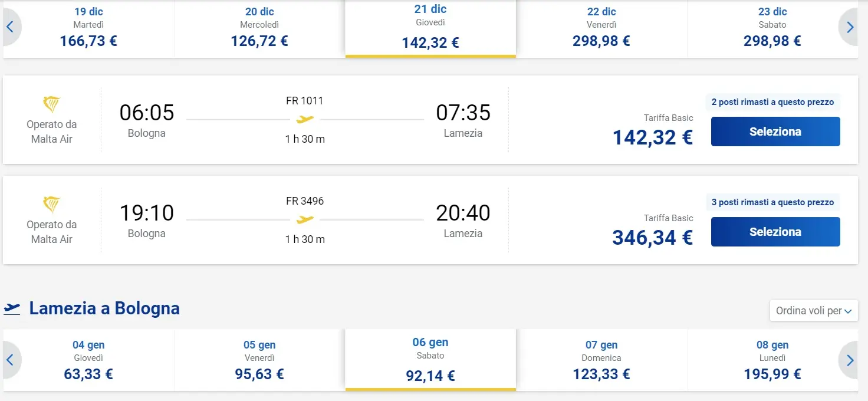Choose 07 gen Domenica return date
Viewport: 868px width, 401px height.
pyautogui.click(x=601, y=360)
